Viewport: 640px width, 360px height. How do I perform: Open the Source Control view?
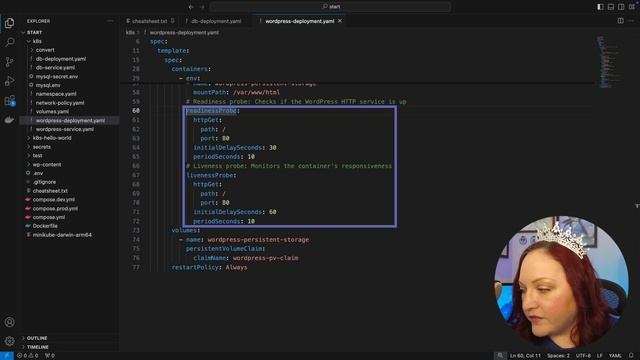click(x=9, y=62)
